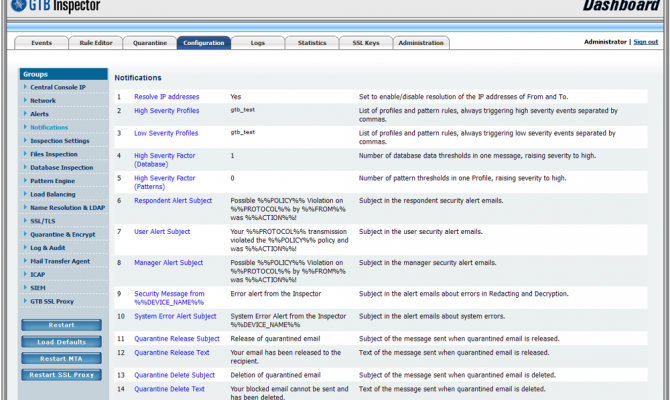Open the Quarantine tab
The height and width of the screenshot is (400, 670).
150,43
